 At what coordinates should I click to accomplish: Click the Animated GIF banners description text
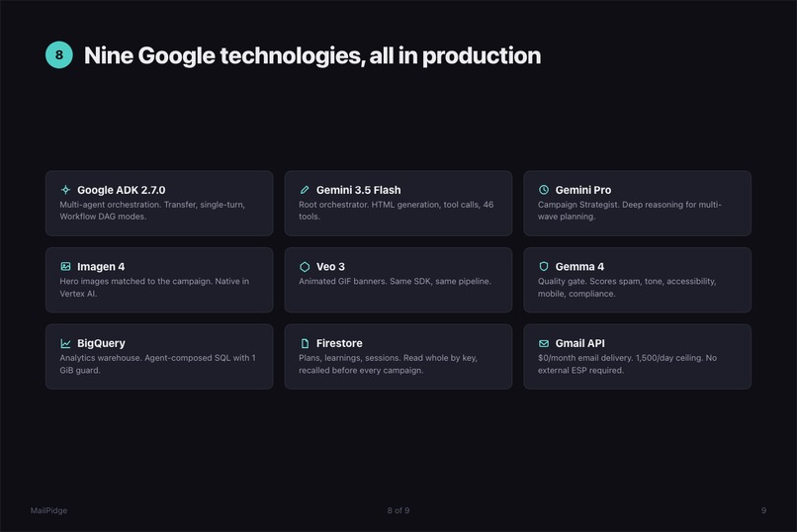point(395,281)
